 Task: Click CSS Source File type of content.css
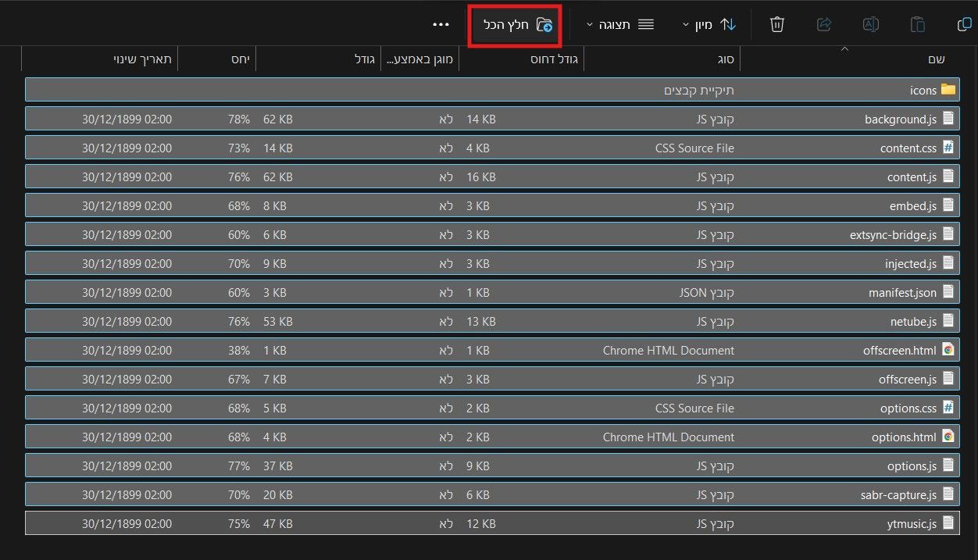click(694, 148)
